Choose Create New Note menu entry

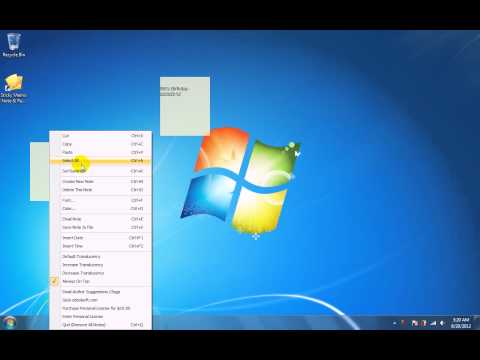(100, 181)
